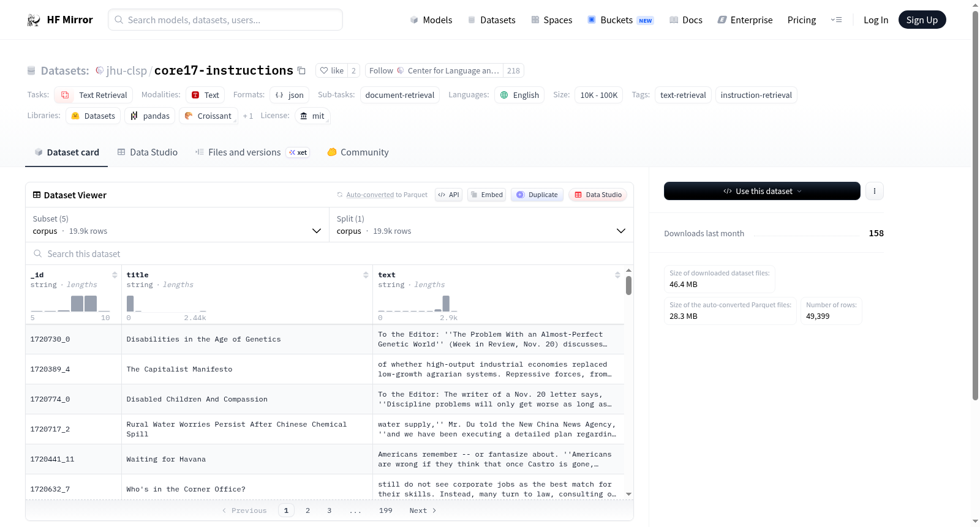Click the document-retrieval sub-task tag
The width and height of the screenshot is (980, 527).
(x=400, y=95)
